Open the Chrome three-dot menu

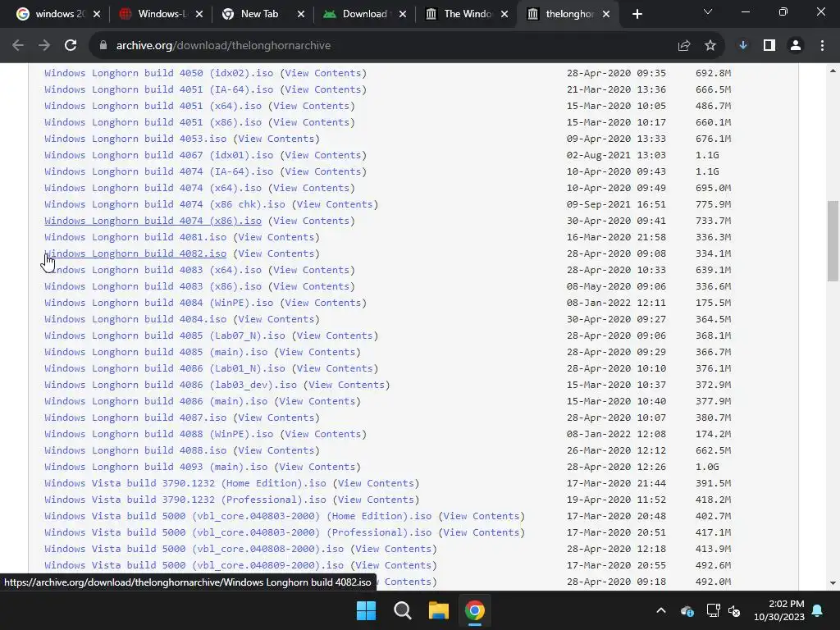pyautogui.click(x=822, y=46)
